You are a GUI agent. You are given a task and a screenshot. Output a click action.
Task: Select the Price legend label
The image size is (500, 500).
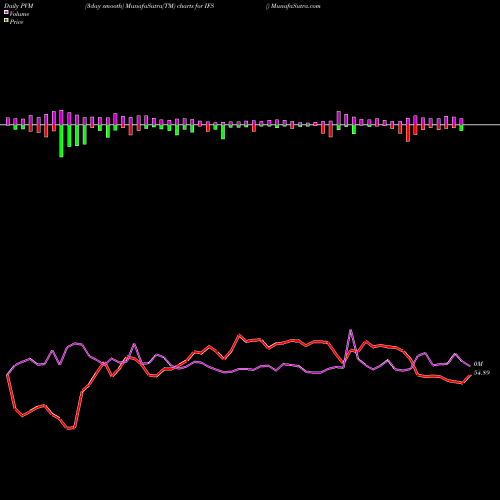[16, 22]
